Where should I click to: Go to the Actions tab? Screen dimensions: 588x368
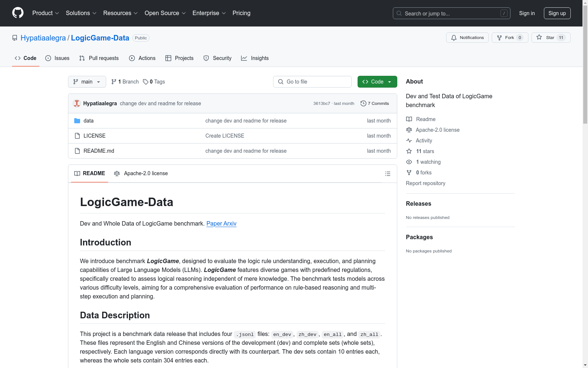click(x=142, y=58)
